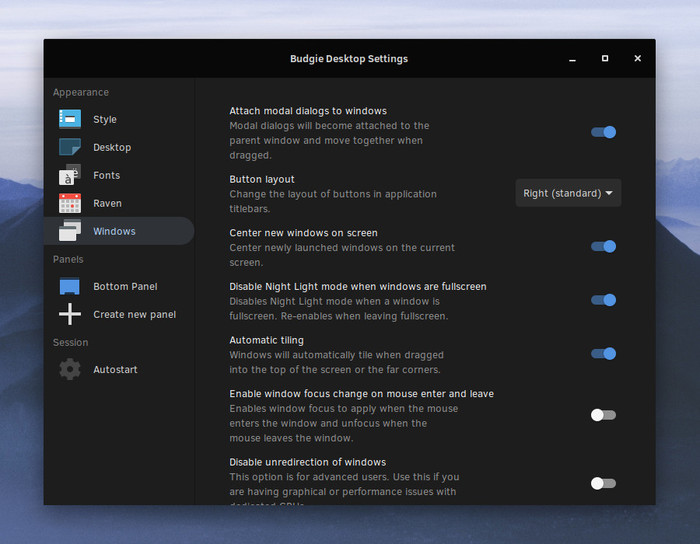
Task: Maximize the Budgie Desktop Settings window
Action: (x=604, y=58)
